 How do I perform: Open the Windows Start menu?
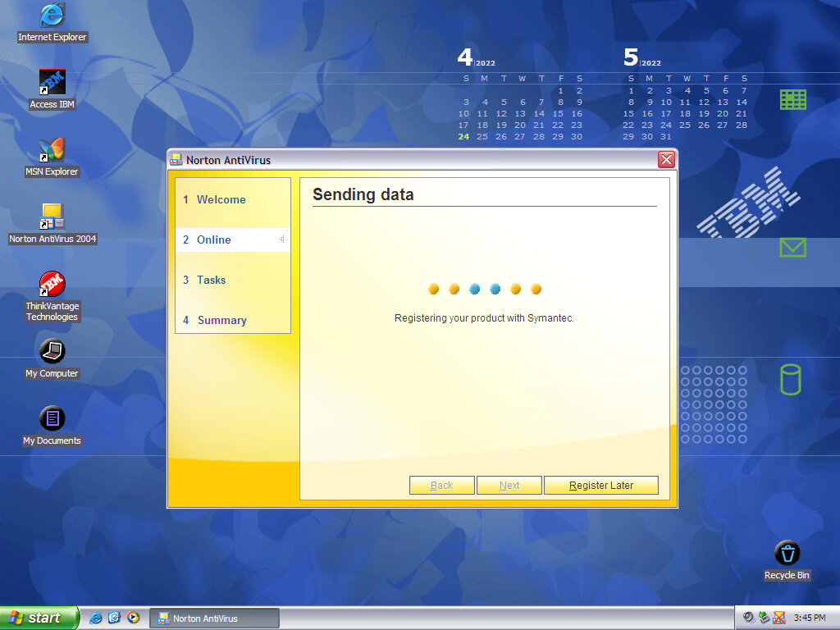point(39,618)
